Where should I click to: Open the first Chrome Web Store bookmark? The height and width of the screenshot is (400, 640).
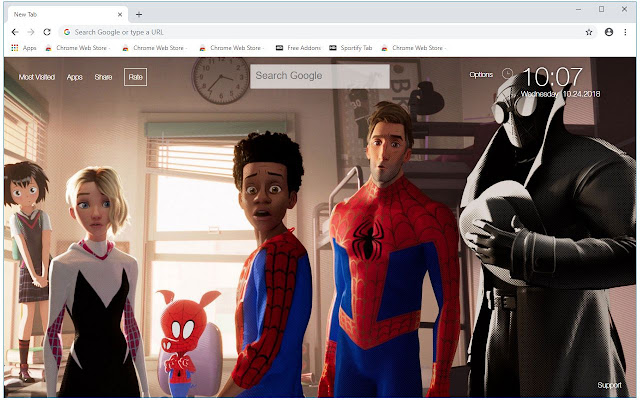78,48
